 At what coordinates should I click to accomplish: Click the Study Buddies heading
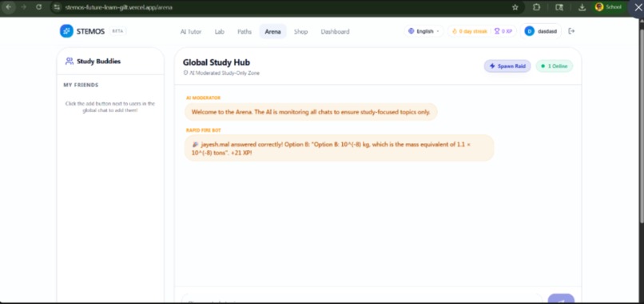point(98,62)
